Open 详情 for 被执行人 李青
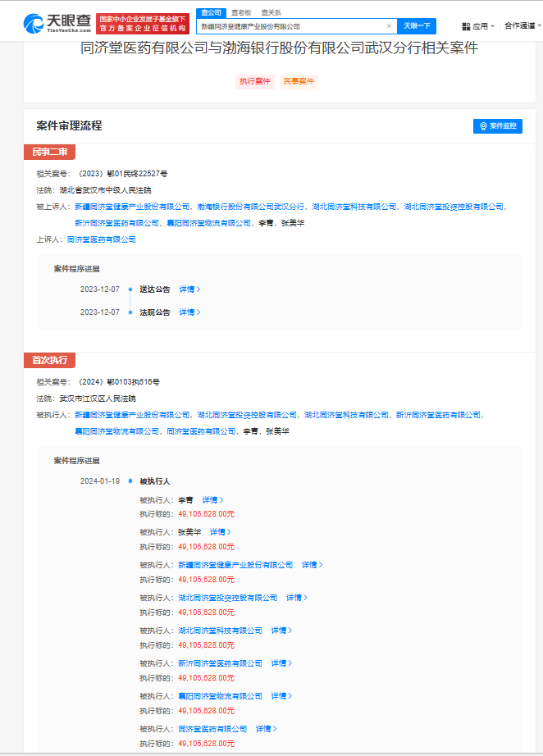543x756 pixels. point(212,500)
